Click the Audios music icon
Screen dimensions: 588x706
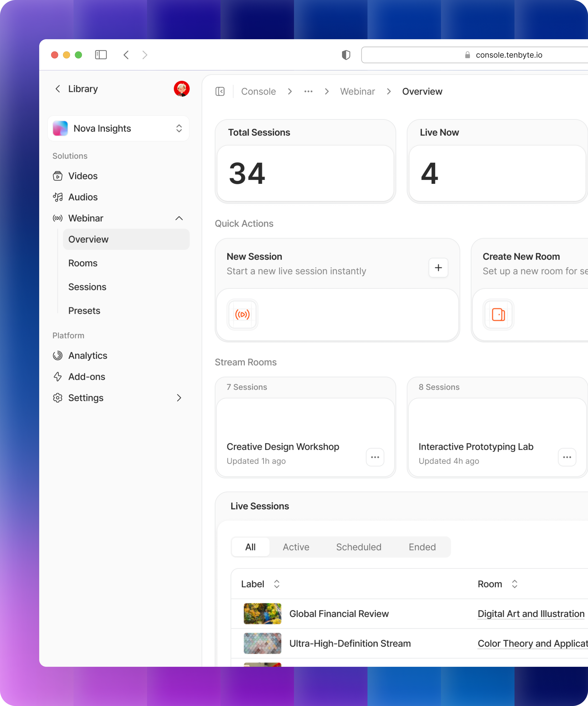point(58,197)
